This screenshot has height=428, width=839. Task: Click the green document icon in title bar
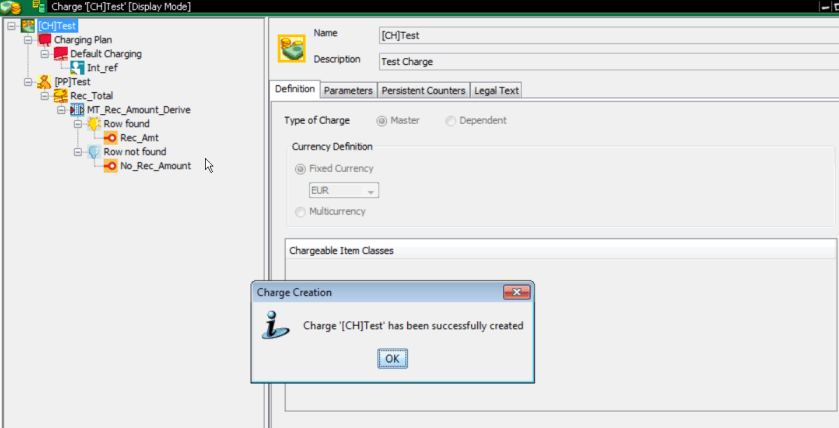[38, 7]
